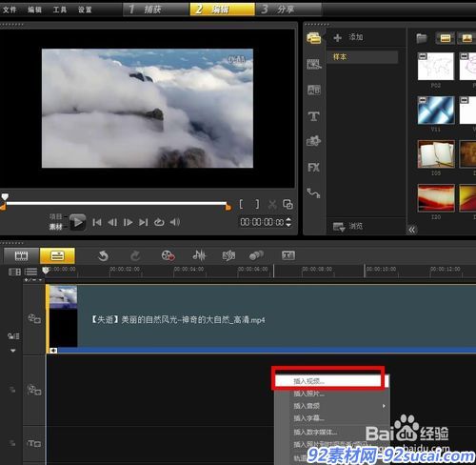The image size is (476, 465).
Task: Expand the 插入音频 submenu arrow
Action: click(384, 406)
